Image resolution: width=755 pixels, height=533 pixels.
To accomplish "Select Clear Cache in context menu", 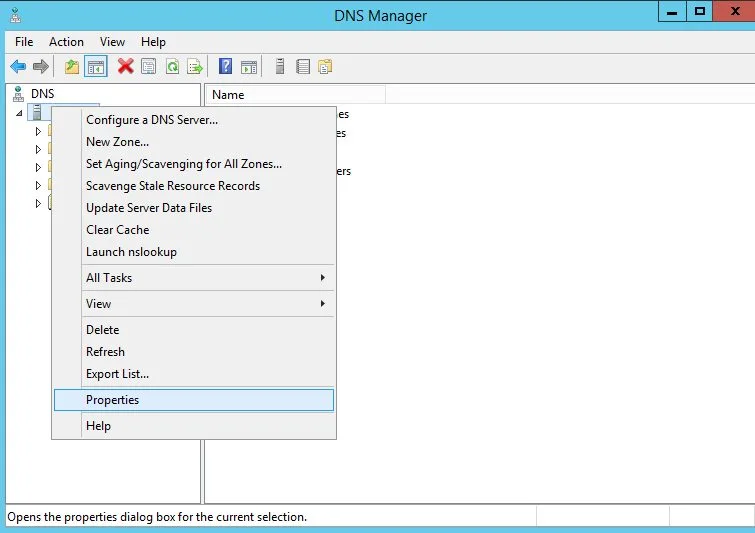I will click(118, 230).
